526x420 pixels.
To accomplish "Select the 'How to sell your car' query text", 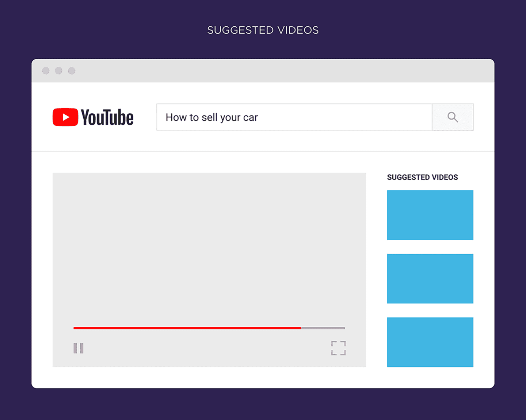I will [x=211, y=117].
